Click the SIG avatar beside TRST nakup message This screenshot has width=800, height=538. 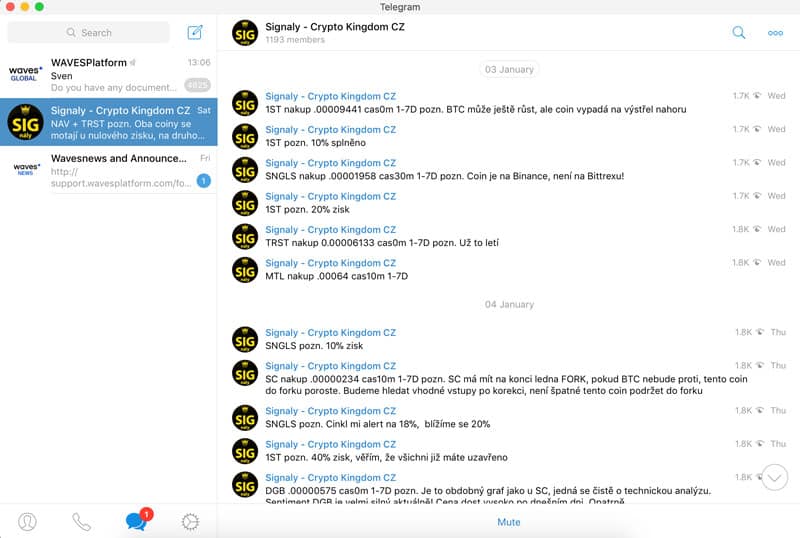(x=245, y=237)
